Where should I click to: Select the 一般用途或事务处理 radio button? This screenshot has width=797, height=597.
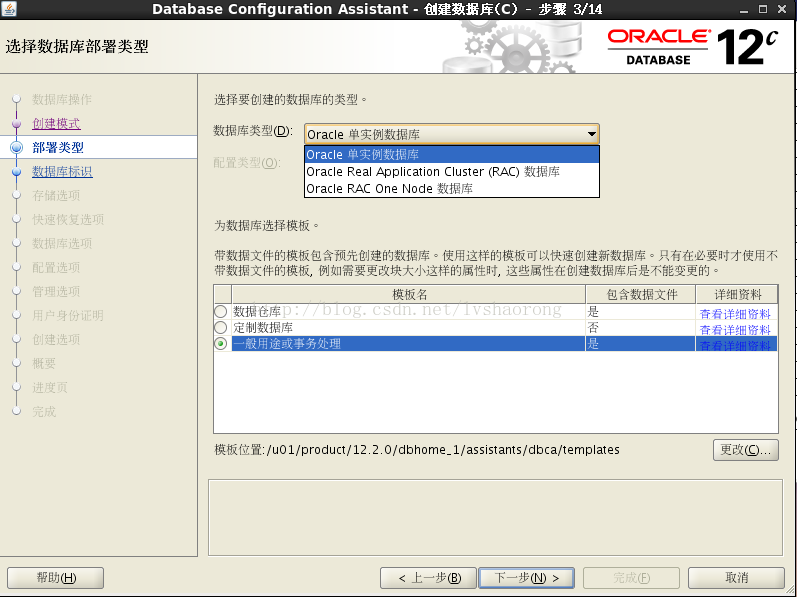(221, 343)
